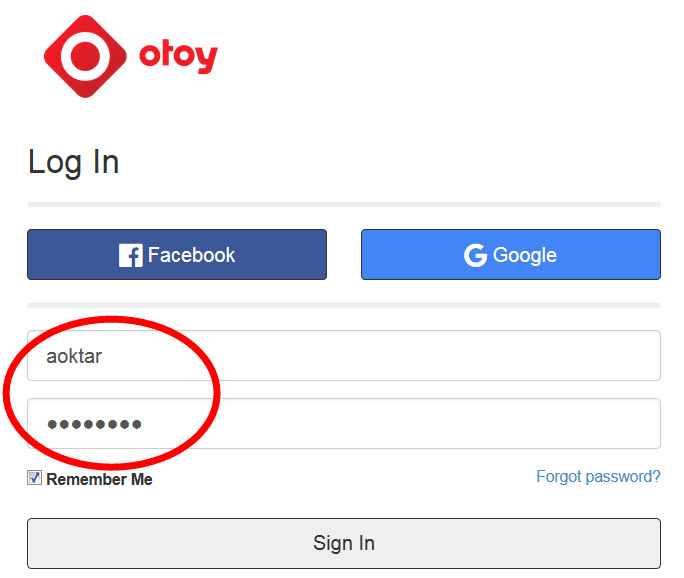Focus the username field containing aoktar
684x578 pixels.
pyautogui.click(x=344, y=356)
